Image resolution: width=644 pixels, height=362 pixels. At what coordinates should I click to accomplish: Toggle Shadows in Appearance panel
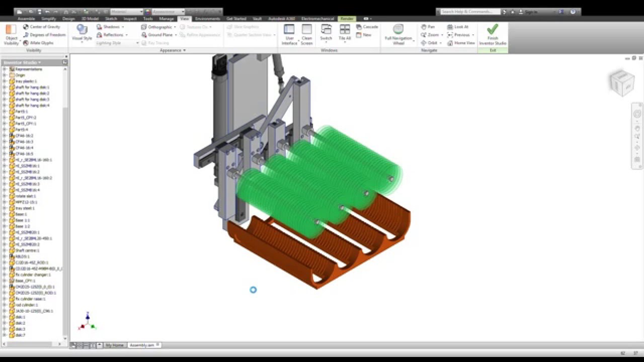click(108, 27)
